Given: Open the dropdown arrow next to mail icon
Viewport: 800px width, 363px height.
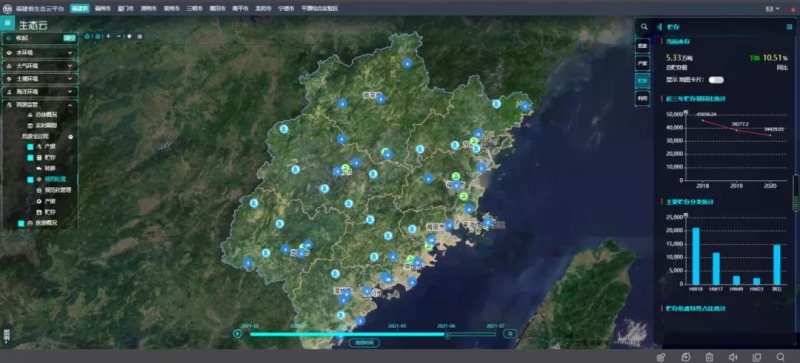Looking at the screenshot, I should click(778, 9).
